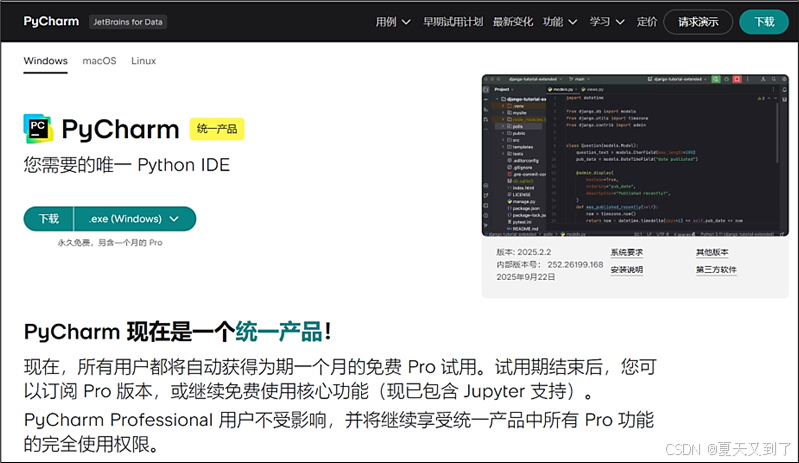This screenshot has height=463, width=799.
Task: Click the PyCharm IDE screenshot preview
Action: [635, 155]
